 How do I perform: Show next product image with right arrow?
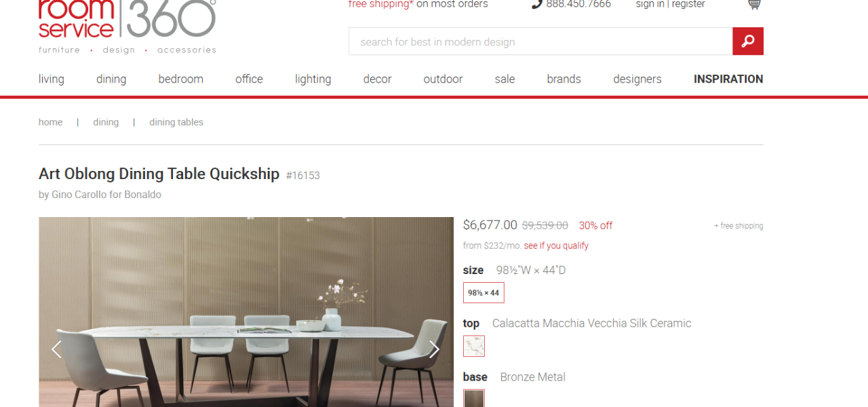(434, 349)
